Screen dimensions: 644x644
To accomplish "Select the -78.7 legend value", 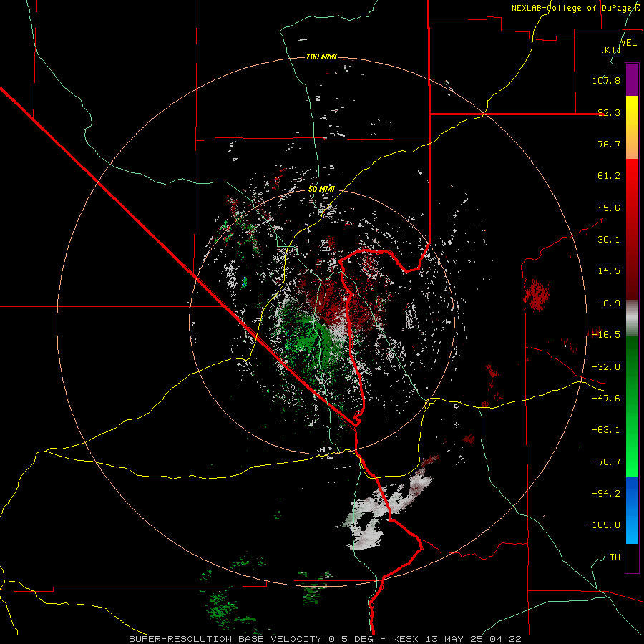I will [x=606, y=462].
